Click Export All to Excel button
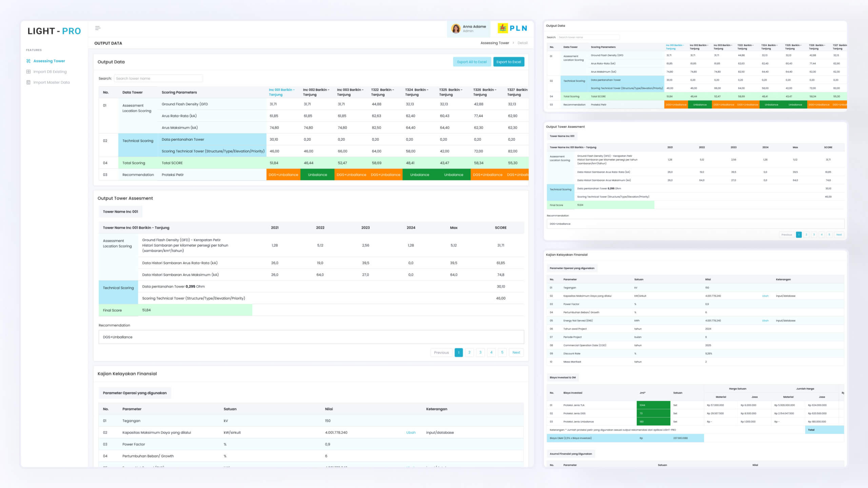This screenshot has width=868, height=488. point(472,62)
